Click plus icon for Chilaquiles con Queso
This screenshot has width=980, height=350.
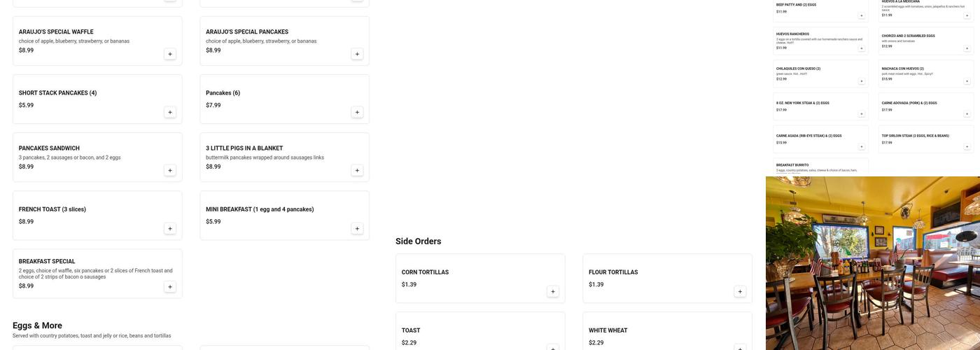click(x=862, y=81)
